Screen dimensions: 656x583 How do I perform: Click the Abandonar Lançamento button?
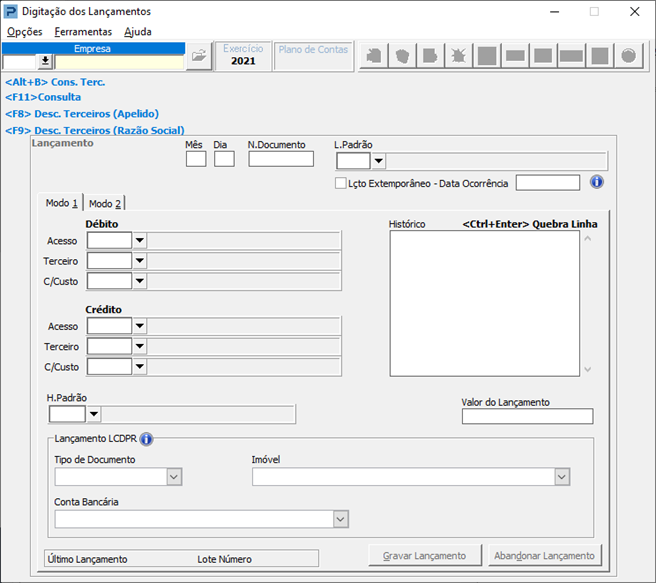pyautogui.click(x=544, y=556)
